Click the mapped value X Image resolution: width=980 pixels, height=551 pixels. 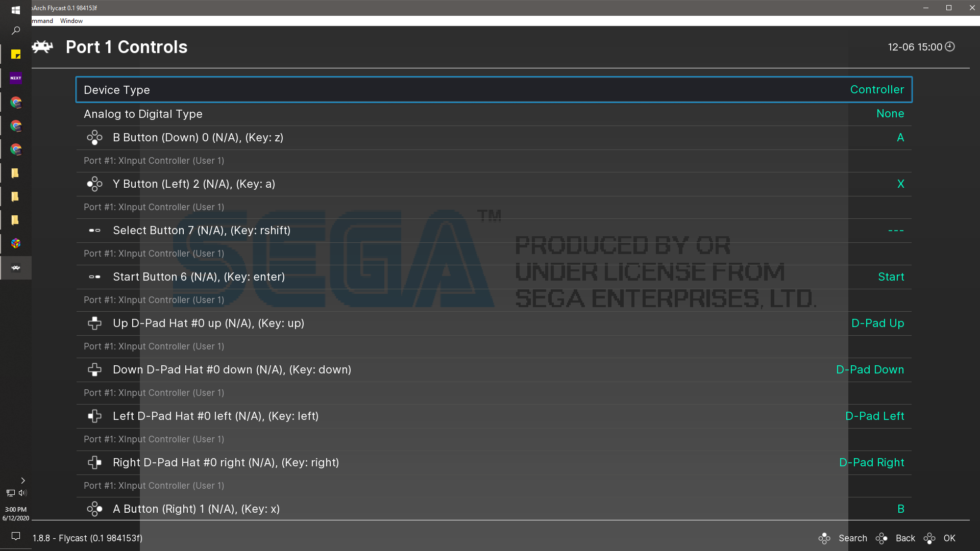[900, 184]
